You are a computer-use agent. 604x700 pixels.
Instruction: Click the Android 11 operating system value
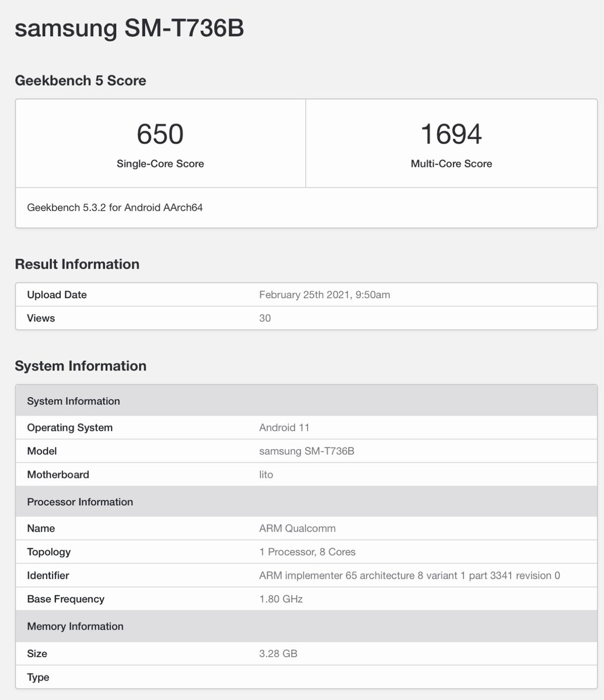pos(284,428)
